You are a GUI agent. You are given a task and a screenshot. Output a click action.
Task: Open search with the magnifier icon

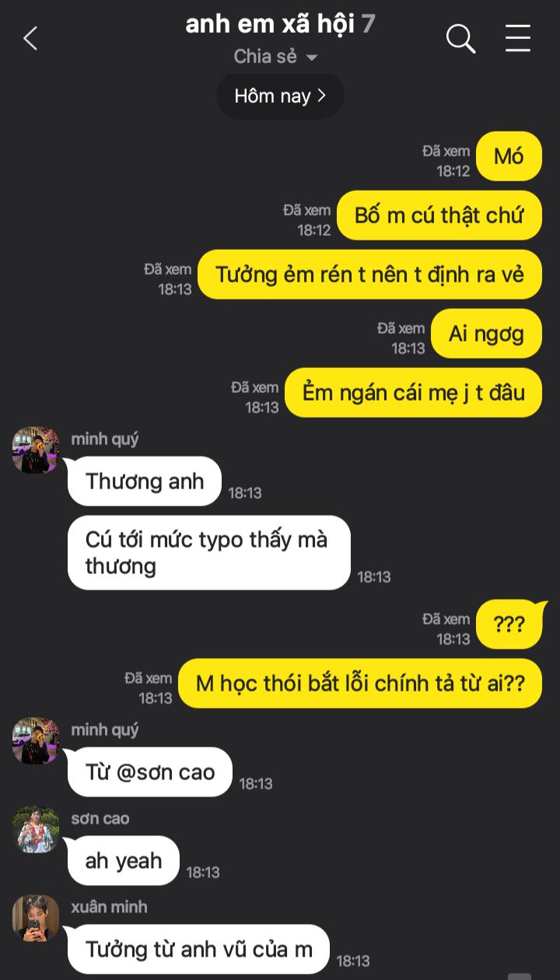(x=460, y=38)
